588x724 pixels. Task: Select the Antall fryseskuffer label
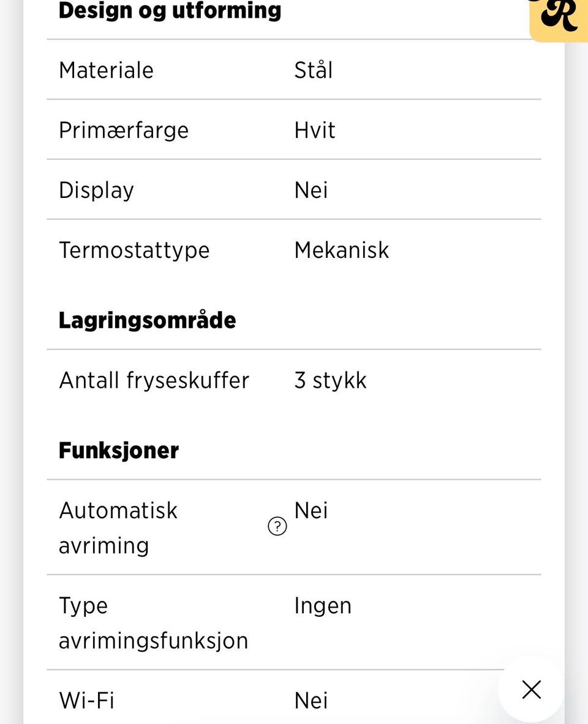point(154,380)
